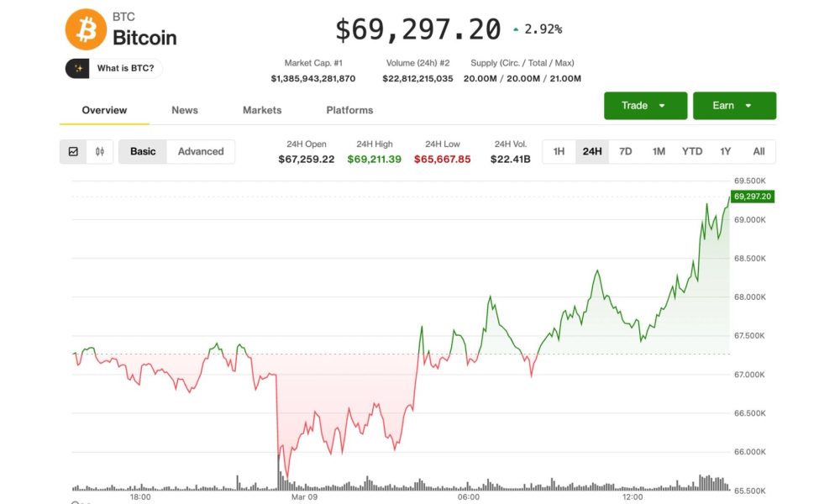Open the News tab
This screenshot has height=504, width=840.
point(185,110)
